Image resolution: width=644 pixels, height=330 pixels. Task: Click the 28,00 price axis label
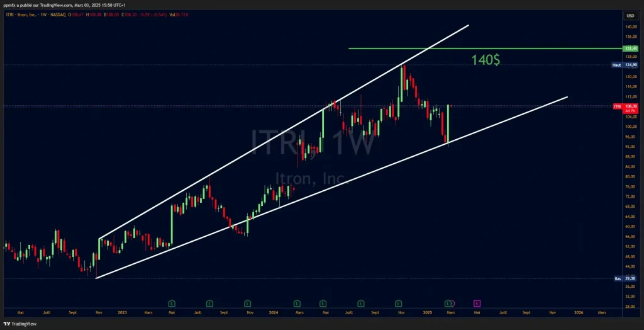631,306
